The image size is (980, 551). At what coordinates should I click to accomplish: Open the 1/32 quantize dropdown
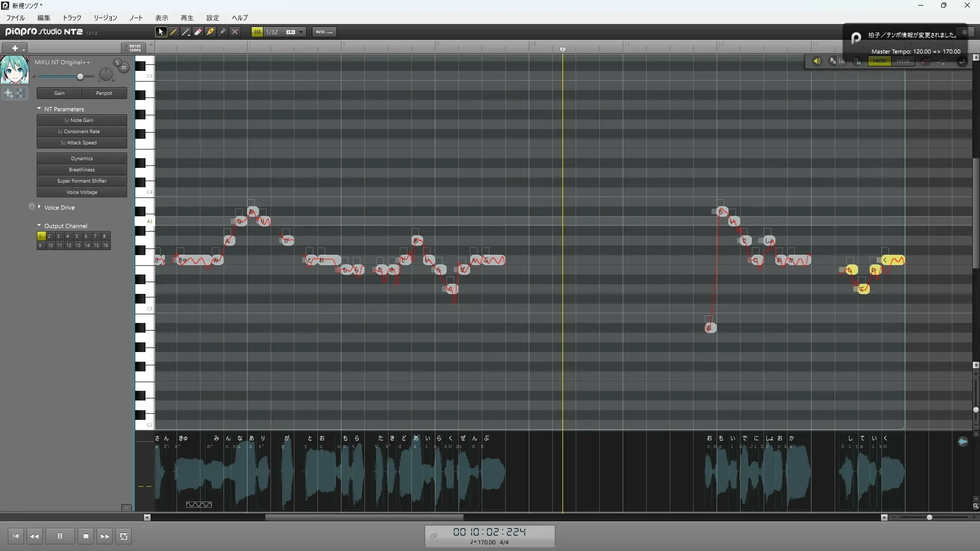(301, 32)
